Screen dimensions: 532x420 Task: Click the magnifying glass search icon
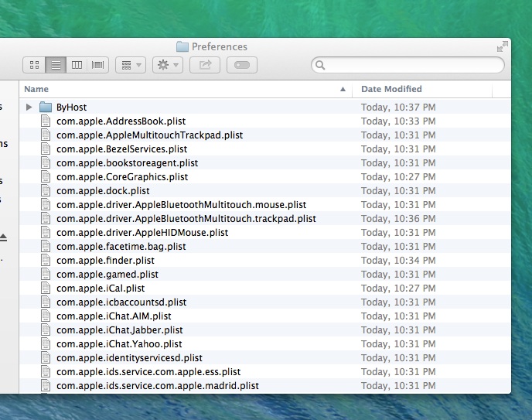point(320,65)
